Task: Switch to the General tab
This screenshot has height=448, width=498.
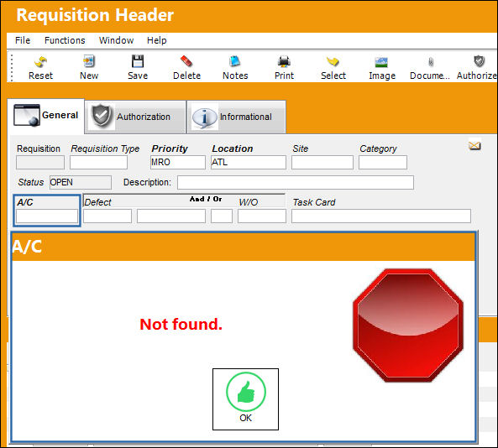Action: coord(46,116)
